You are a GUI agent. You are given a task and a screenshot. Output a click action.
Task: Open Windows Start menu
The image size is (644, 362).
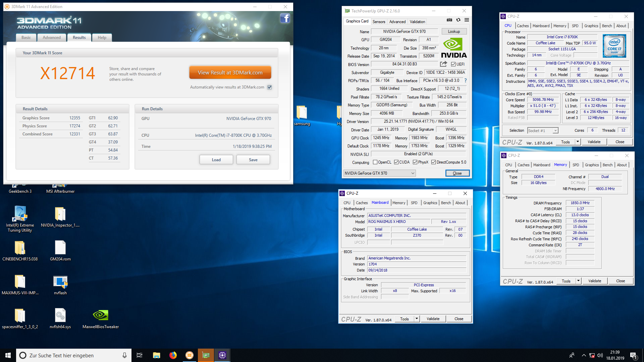point(8,355)
